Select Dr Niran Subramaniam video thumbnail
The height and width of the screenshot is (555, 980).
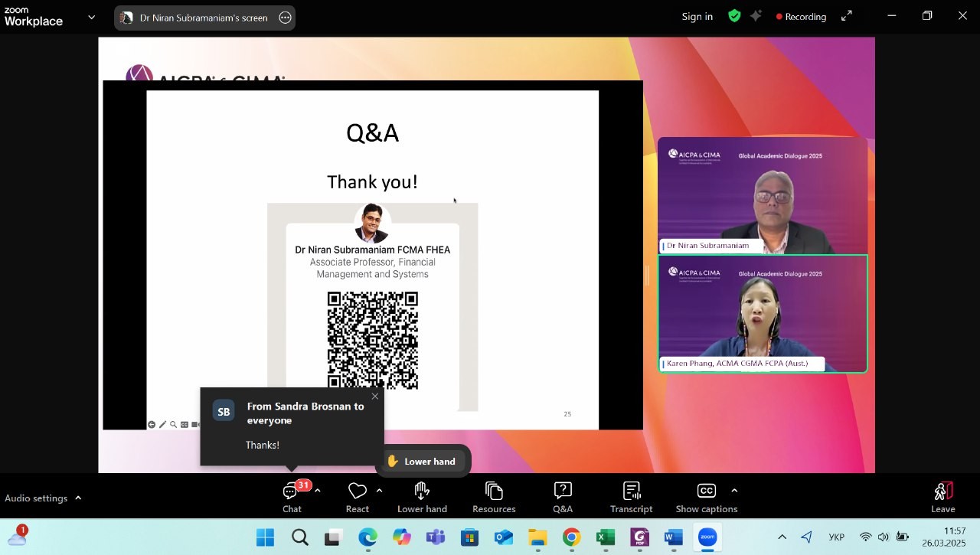pos(763,195)
